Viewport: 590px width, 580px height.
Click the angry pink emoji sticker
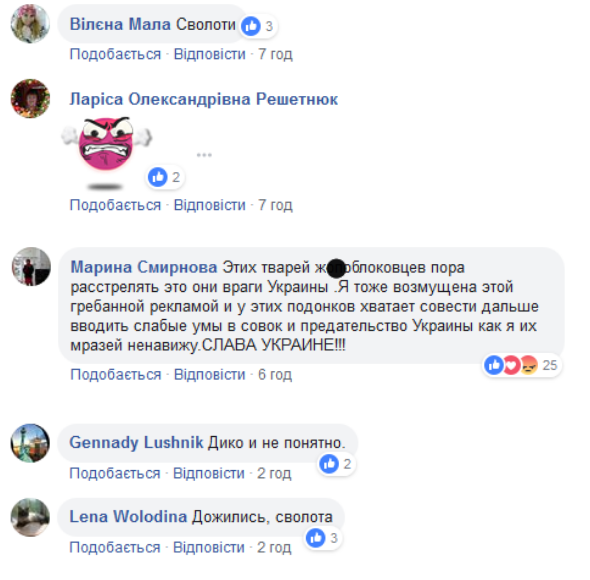[106, 149]
